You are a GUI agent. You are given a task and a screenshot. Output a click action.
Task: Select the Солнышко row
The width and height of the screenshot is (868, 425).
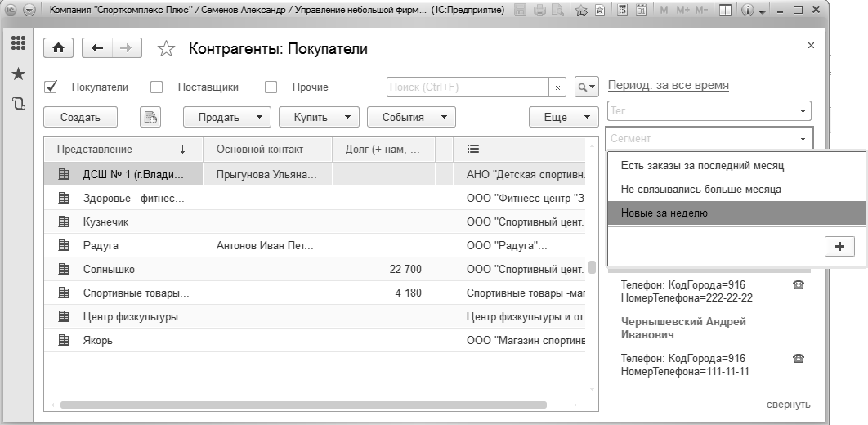click(x=315, y=270)
